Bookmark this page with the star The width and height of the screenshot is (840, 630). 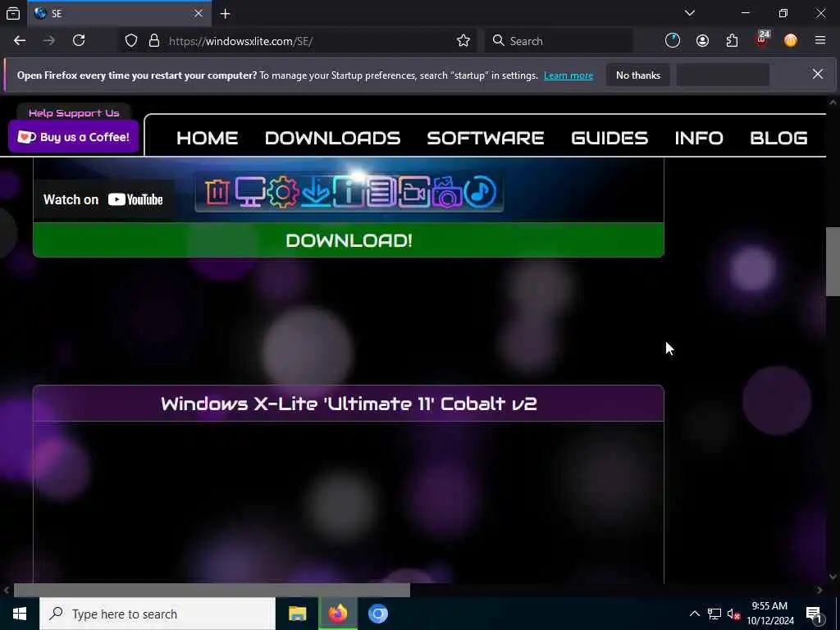click(463, 41)
